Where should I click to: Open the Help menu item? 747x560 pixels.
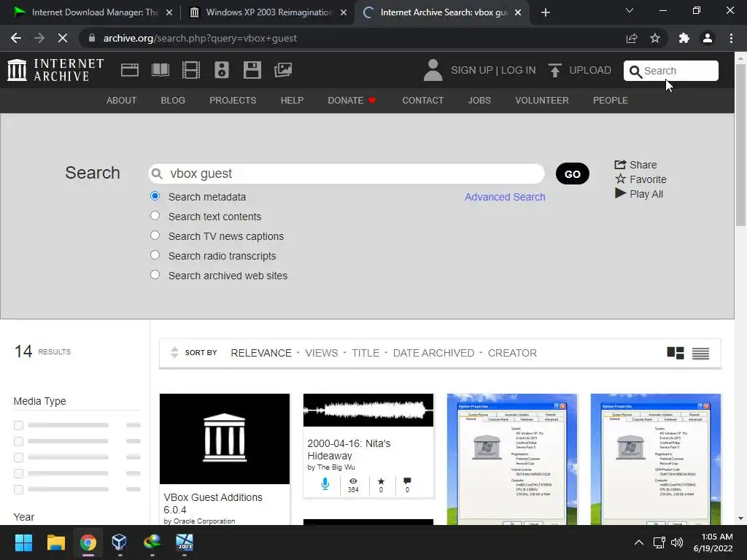[292, 101]
